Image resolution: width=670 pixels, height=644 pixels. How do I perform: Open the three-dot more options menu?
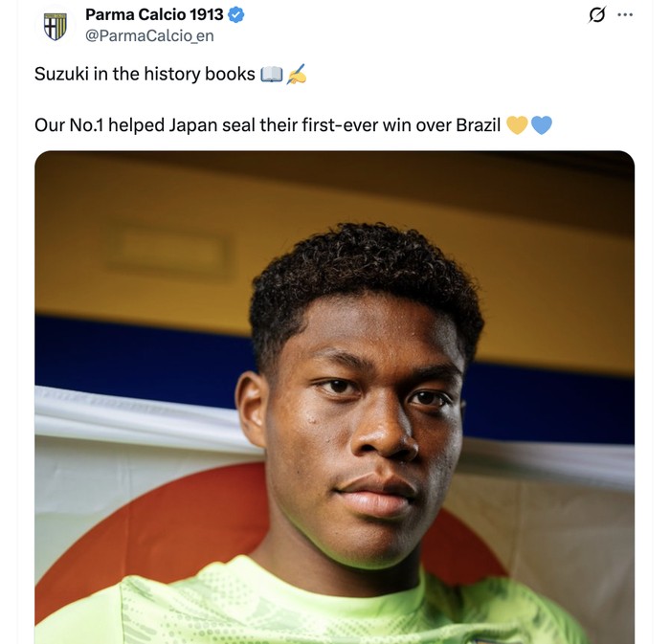(x=625, y=15)
